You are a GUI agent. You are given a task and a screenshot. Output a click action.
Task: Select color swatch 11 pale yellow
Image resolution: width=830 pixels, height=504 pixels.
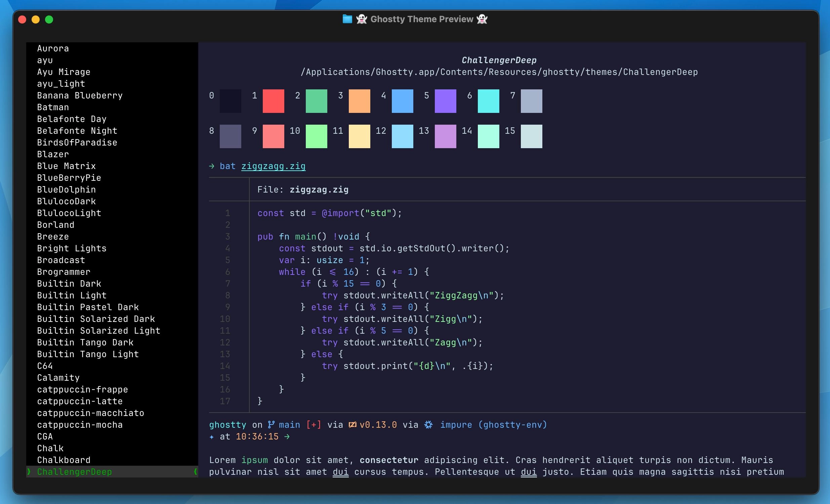point(360,136)
